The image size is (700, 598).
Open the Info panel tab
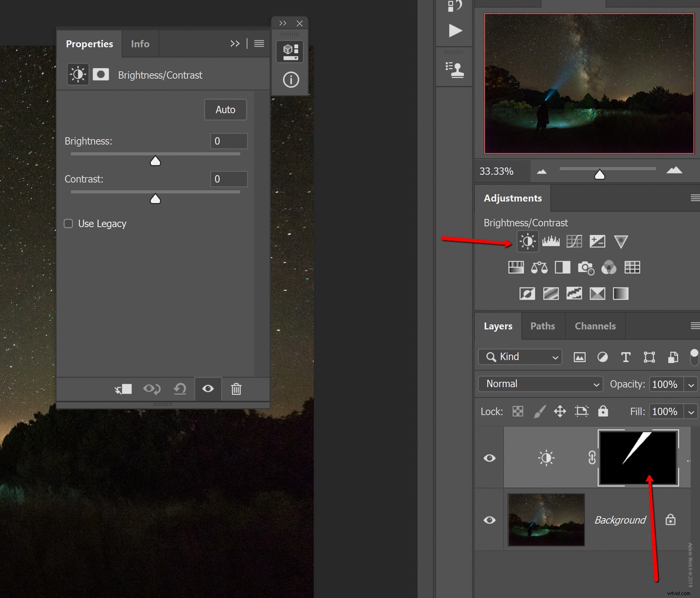point(140,43)
